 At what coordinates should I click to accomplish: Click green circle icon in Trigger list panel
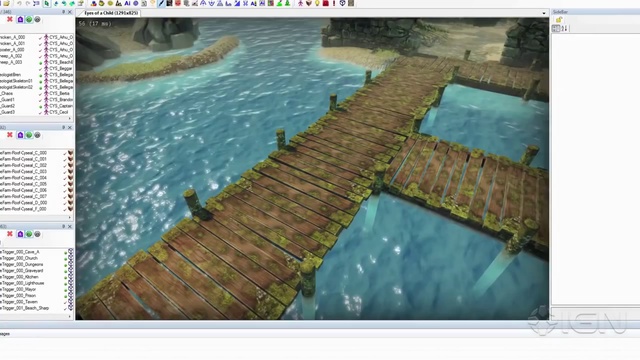point(29,234)
